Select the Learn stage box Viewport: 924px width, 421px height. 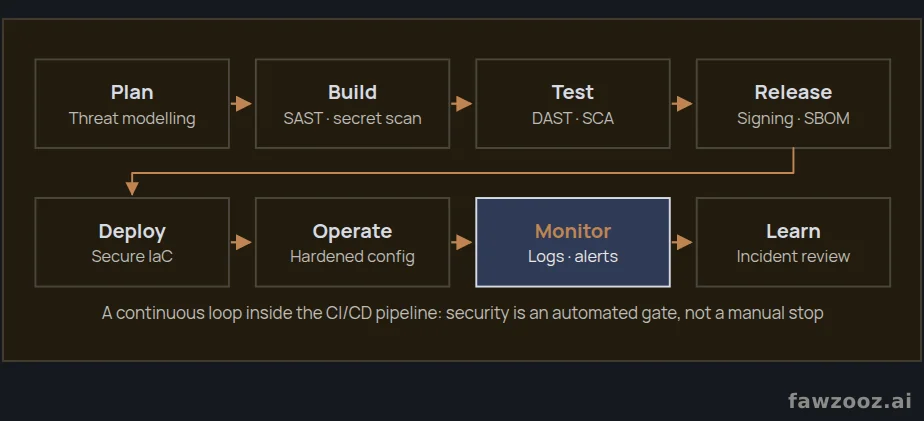coord(793,242)
